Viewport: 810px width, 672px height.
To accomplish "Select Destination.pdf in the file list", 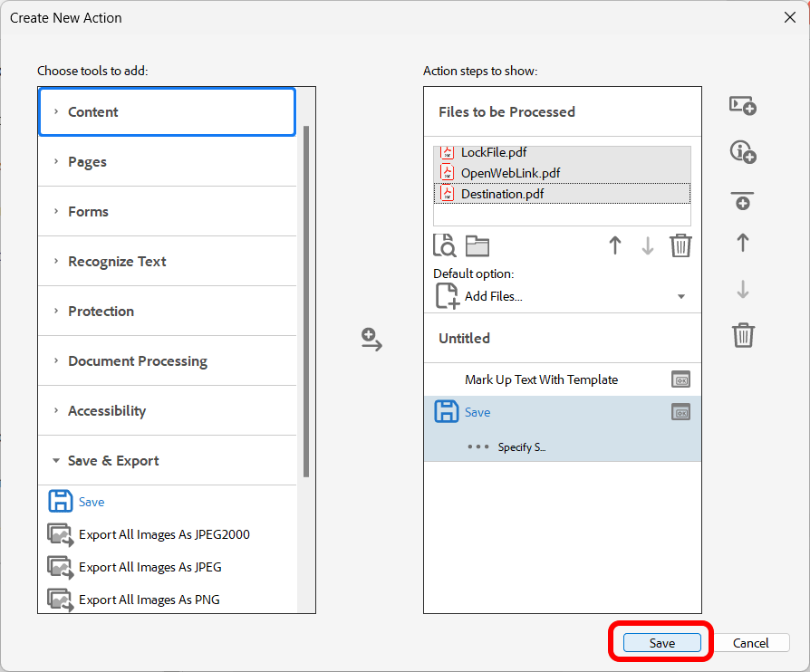I will click(504, 194).
